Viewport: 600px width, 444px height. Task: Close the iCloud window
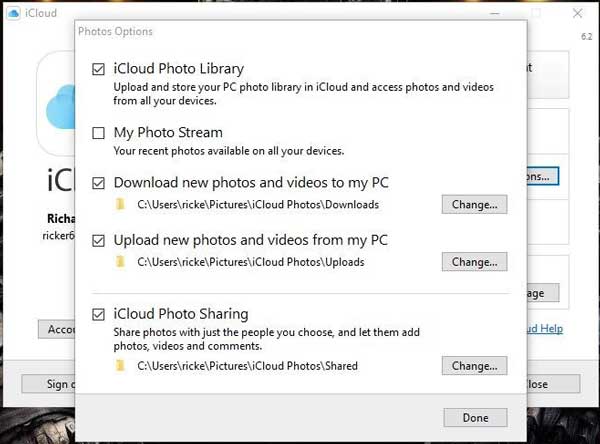577,13
